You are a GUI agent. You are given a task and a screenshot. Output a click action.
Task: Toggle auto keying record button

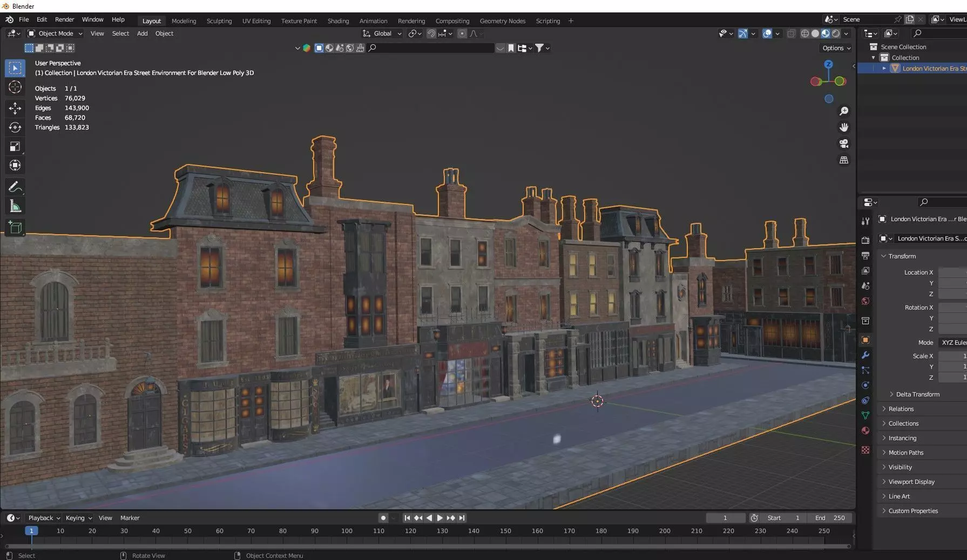click(383, 518)
